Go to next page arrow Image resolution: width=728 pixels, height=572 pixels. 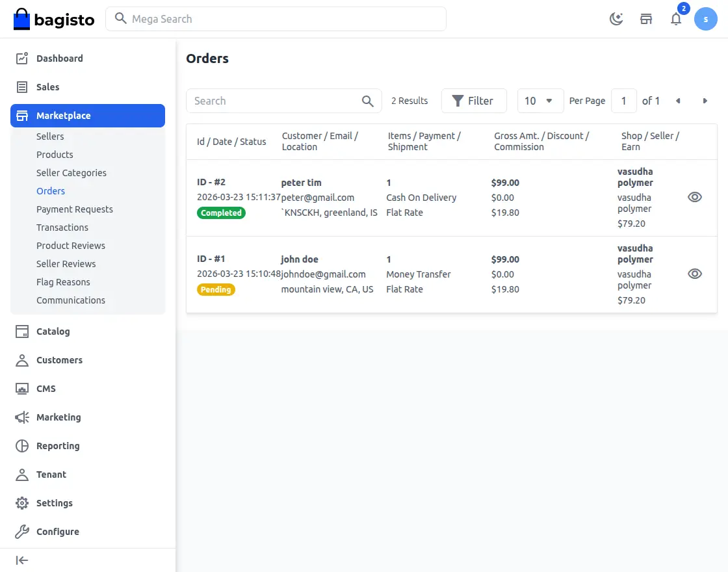tap(705, 101)
